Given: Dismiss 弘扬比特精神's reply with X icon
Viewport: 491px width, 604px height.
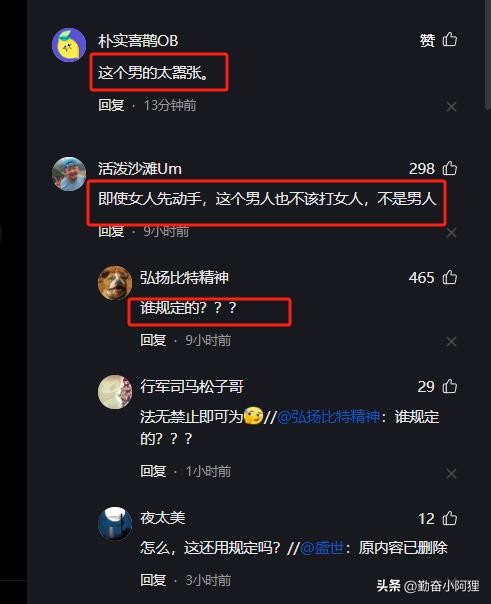Looking at the screenshot, I should tap(451, 341).
